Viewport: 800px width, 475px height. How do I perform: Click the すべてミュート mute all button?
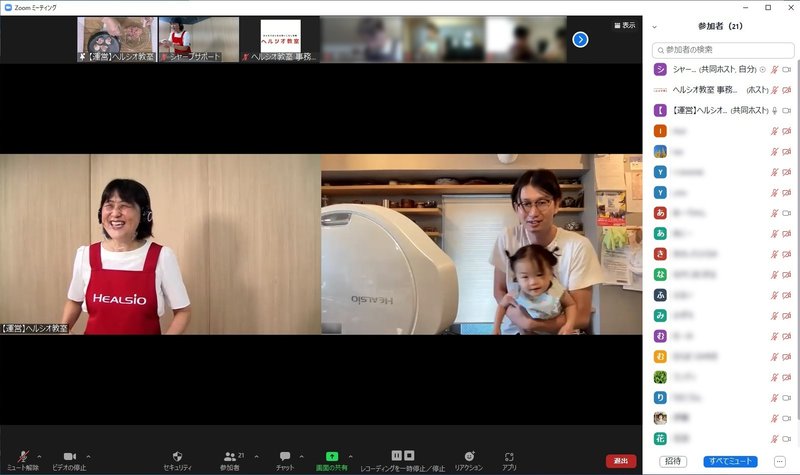tap(730, 461)
